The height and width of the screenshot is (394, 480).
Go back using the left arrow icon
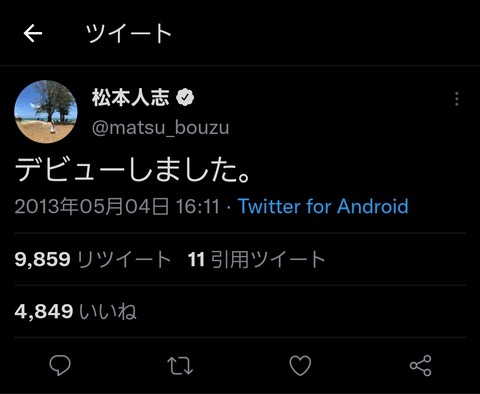tap(33, 33)
